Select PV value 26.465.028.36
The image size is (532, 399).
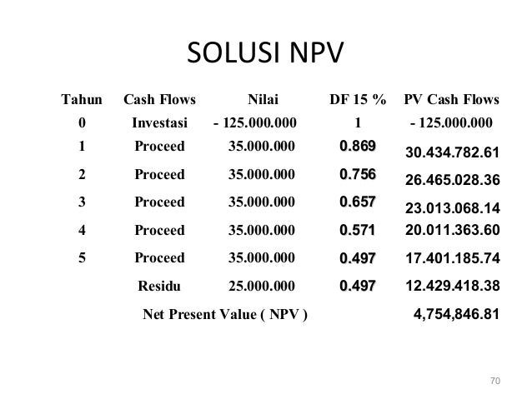[452, 180]
